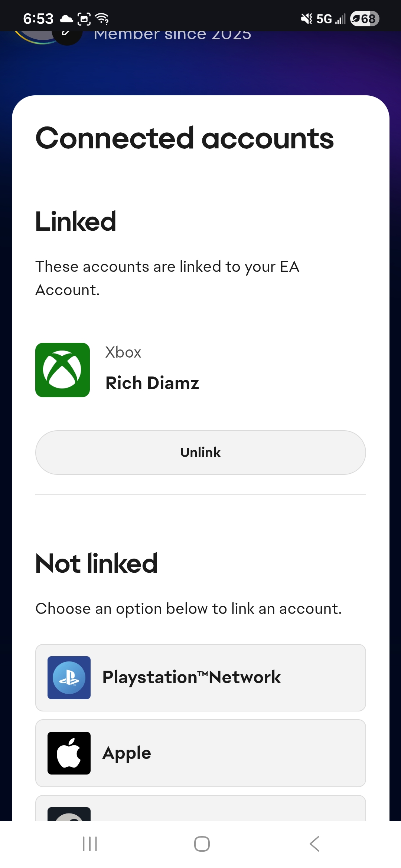Open the recent apps navigation button

[90, 844]
